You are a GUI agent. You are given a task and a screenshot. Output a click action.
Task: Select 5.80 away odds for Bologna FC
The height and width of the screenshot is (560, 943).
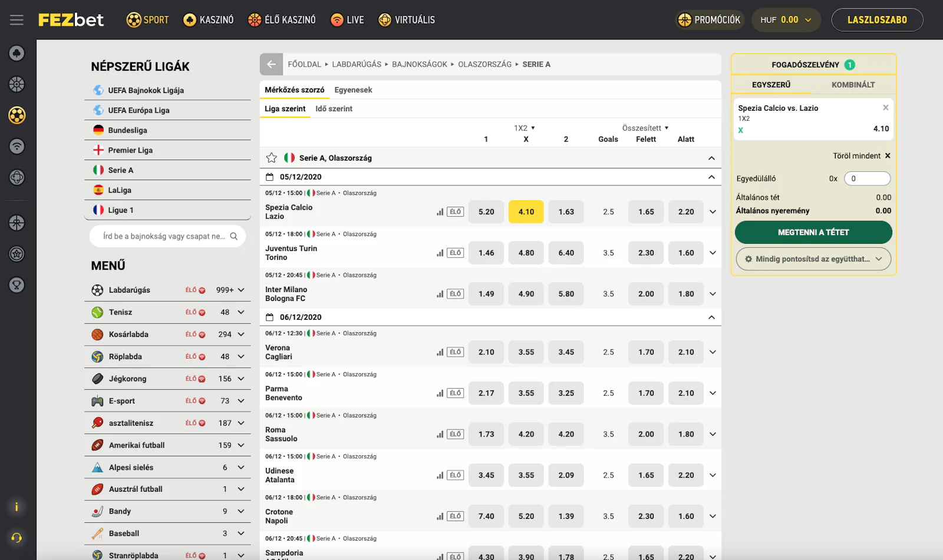coord(566,294)
